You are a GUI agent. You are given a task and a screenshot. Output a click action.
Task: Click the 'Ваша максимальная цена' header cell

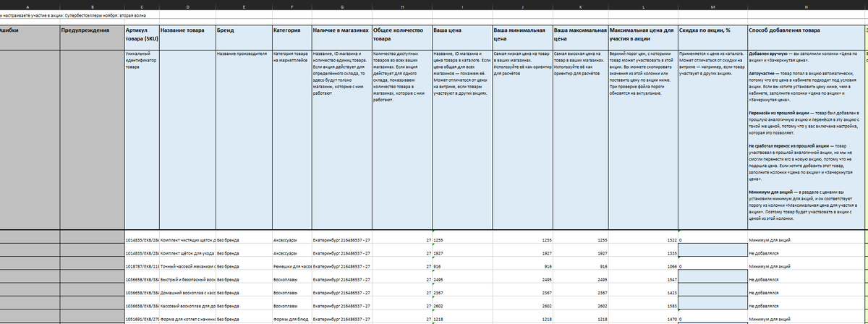point(580,36)
